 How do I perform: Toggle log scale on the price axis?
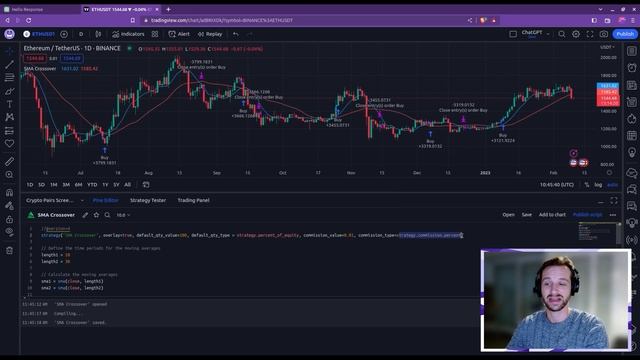(598, 185)
